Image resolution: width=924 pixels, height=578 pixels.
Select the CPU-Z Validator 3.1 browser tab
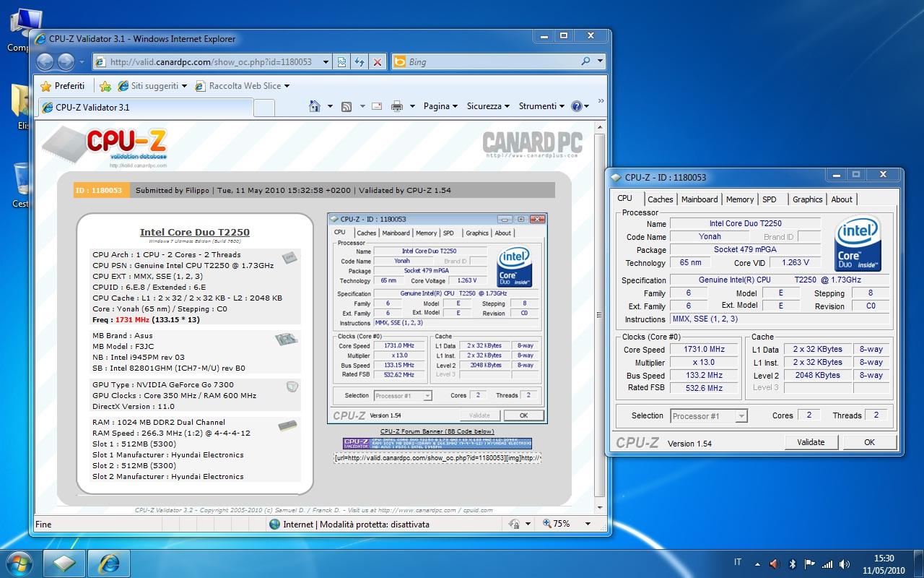145,108
